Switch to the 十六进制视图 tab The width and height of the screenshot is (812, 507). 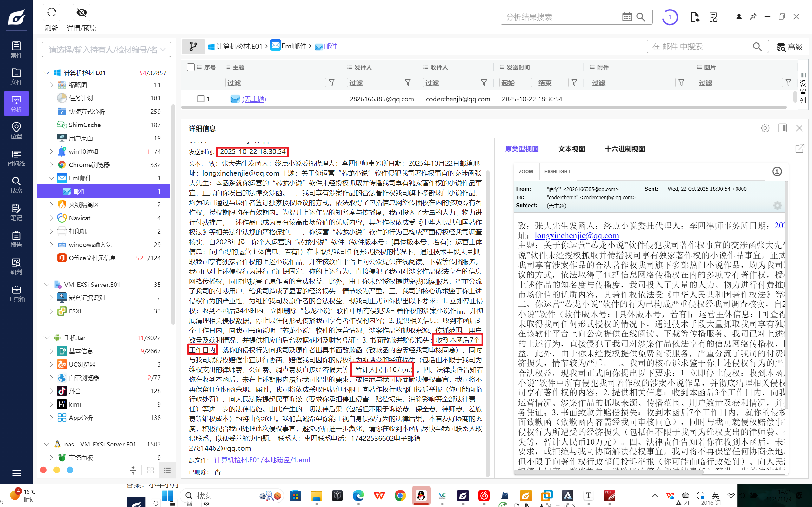point(625,149)
